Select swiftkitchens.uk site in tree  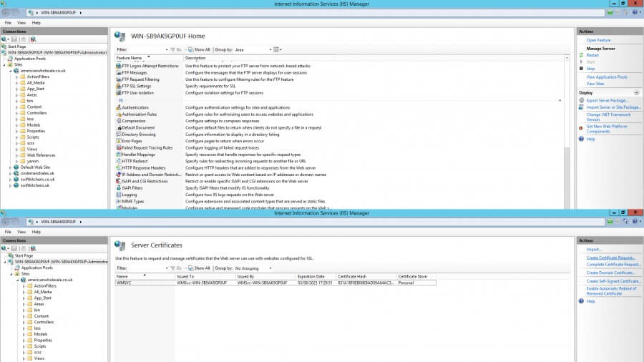34,185
